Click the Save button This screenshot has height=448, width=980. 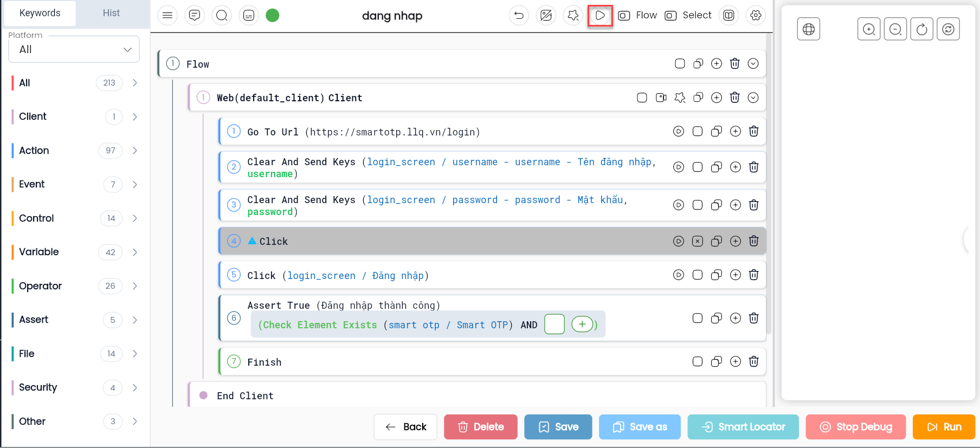pos(558,427)
